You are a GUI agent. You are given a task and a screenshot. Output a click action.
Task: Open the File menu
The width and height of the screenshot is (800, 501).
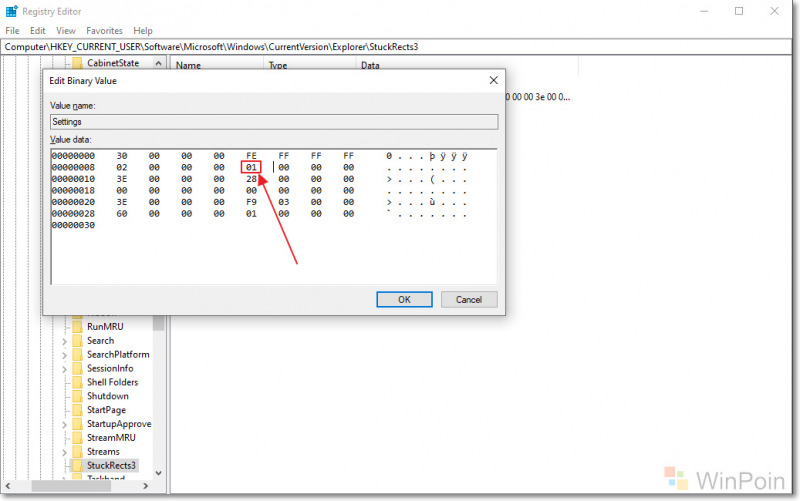[x=12, y=31]
